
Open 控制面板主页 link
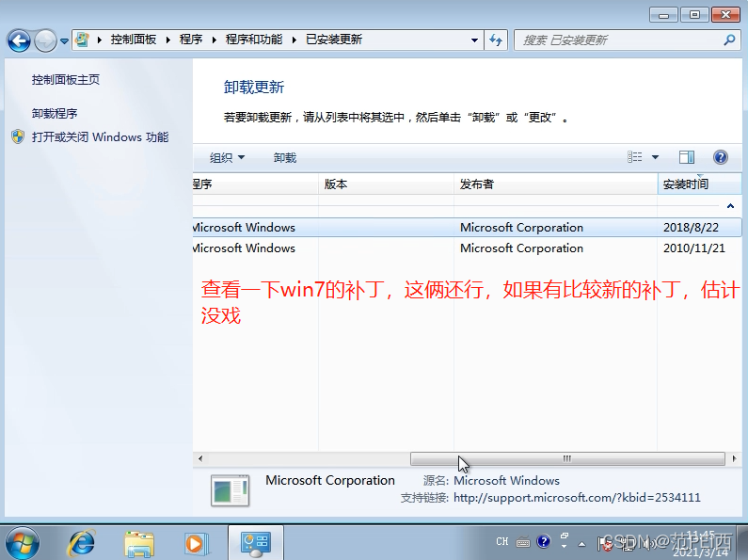point(66,80)
